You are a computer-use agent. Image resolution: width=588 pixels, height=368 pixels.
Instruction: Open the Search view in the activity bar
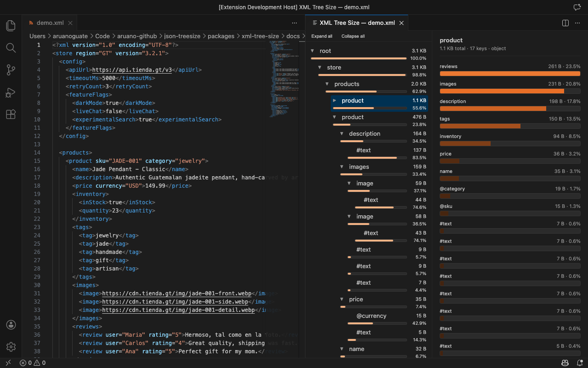[x=11, y=47]
